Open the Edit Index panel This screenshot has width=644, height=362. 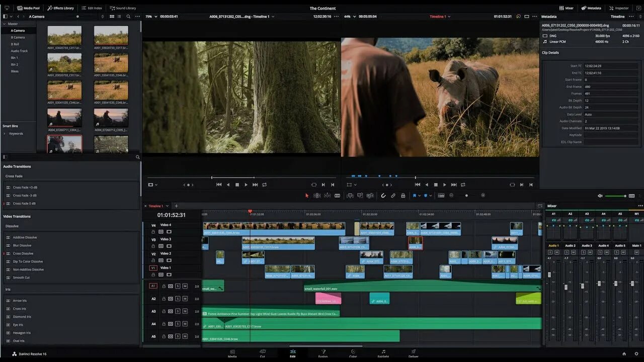coord(92,8)
